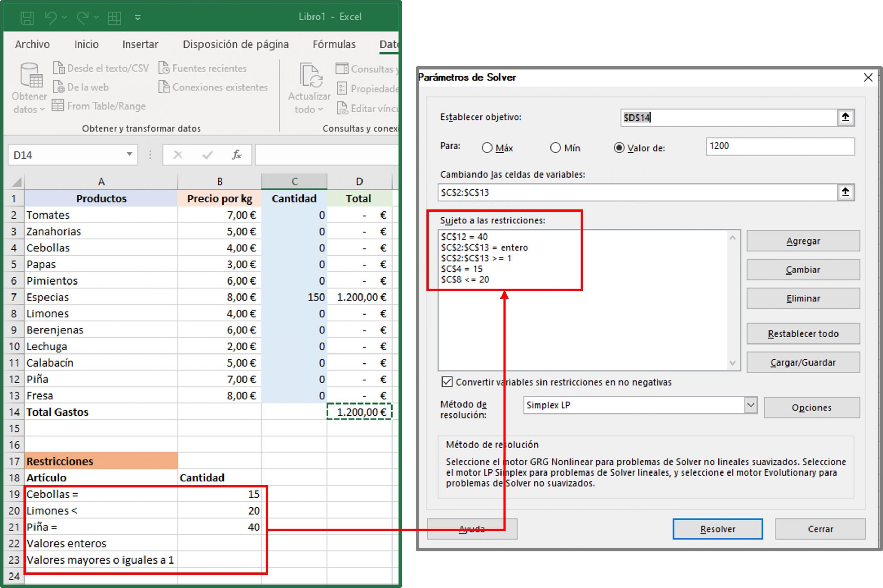Open the Simplex LP resolution method dropdown
883x588 pixels.
(751, 405)
